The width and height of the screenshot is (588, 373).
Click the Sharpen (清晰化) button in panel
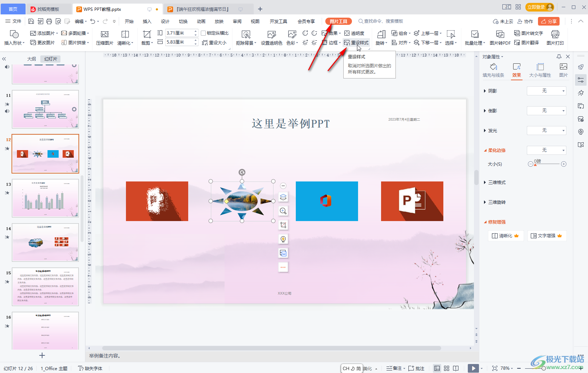pos(505,236)
